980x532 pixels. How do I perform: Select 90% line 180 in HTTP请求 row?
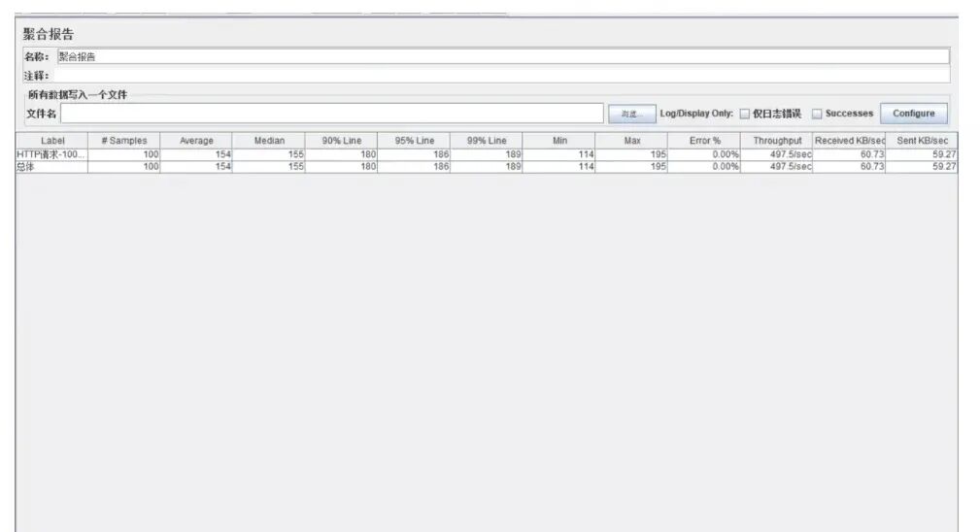coord(341,154)
